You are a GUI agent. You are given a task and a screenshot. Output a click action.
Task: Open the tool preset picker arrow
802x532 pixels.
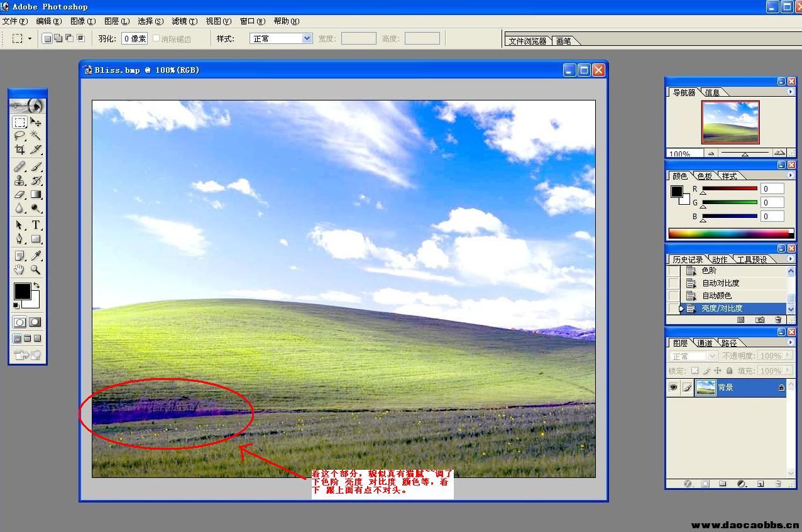tap(29, 38)
